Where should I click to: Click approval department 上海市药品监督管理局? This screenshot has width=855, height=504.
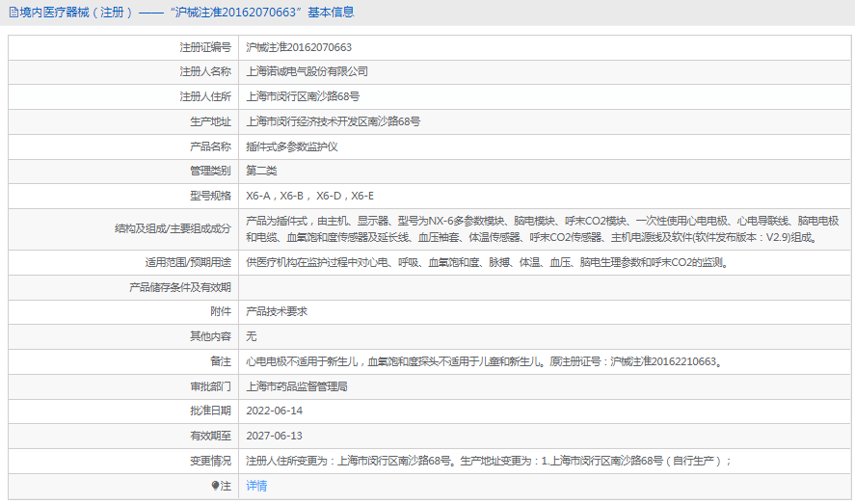(x=297, y=386)
